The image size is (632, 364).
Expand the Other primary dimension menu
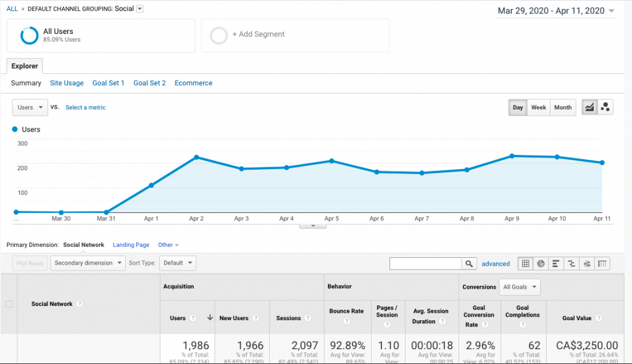pos(168,245)
